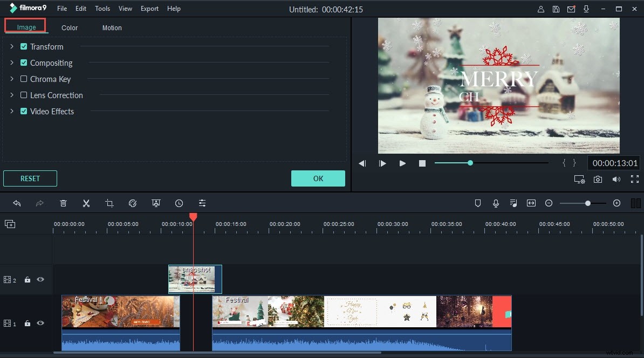Hide track 1 using its eye icon

[x=40, y=323]
